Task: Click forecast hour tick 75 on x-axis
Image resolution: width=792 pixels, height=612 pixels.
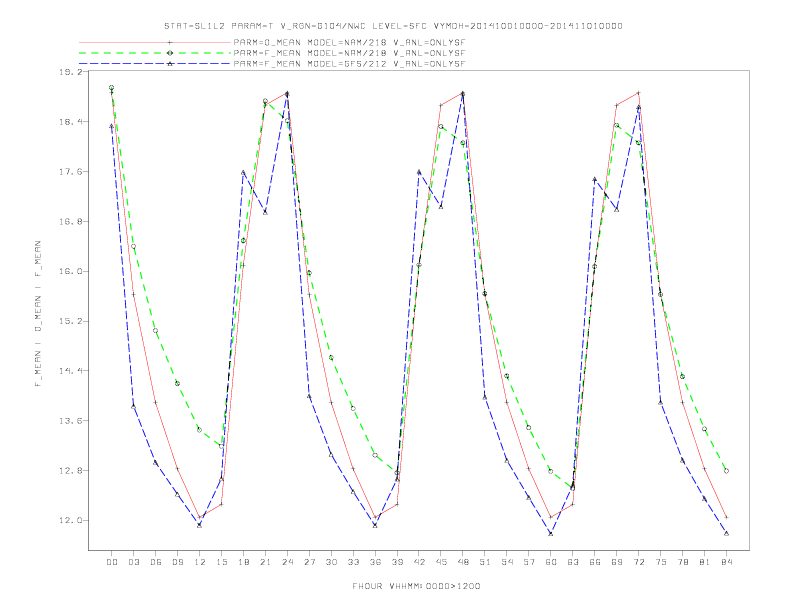Action: [661, 562]
